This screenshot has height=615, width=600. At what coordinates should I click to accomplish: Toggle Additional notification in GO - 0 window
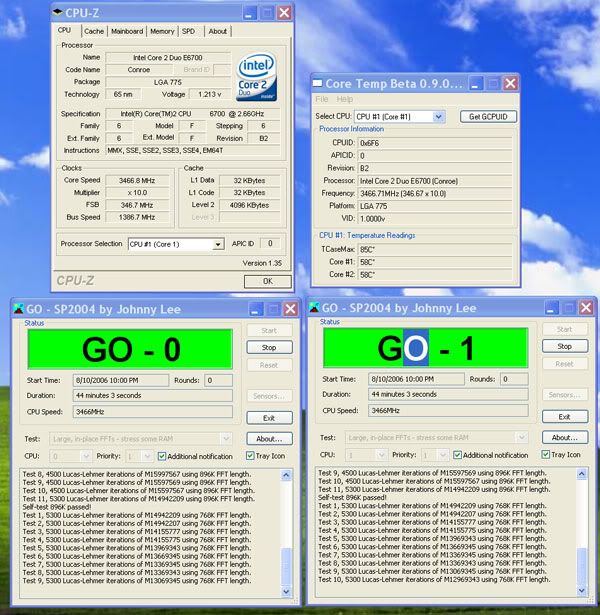pos(162,456)
